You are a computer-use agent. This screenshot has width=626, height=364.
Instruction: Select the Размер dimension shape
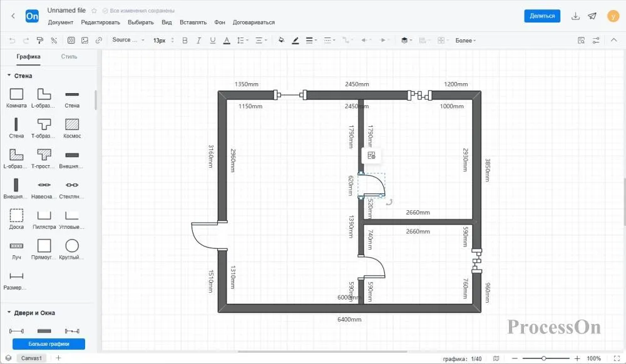pos(15,280)
